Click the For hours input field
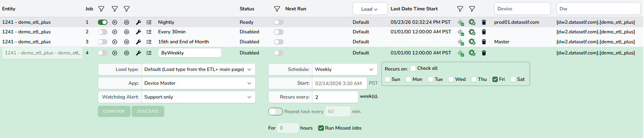The height and width of the screenshot is (138, 644). click(288, 128)
